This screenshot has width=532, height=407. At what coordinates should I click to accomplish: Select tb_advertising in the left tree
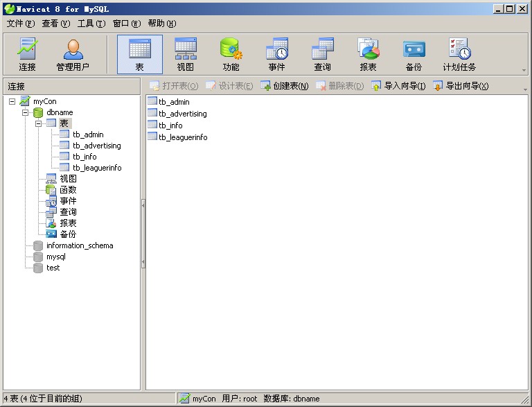click(97, 146)
